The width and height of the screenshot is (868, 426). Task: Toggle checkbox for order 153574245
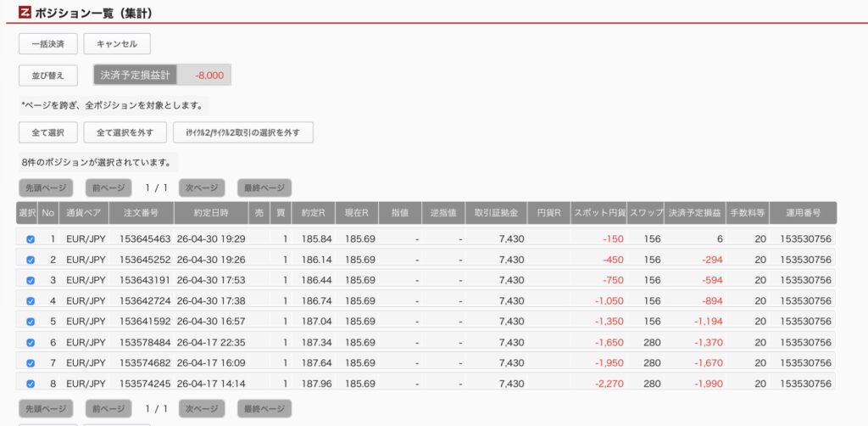(31, 384)
